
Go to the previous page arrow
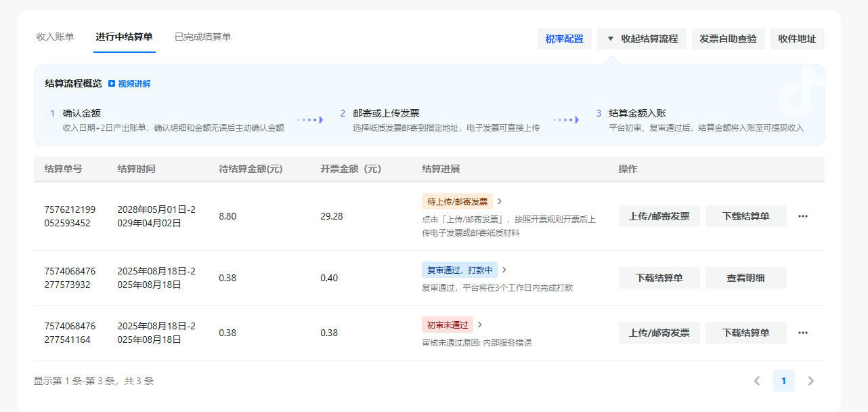tap(757, 381)
